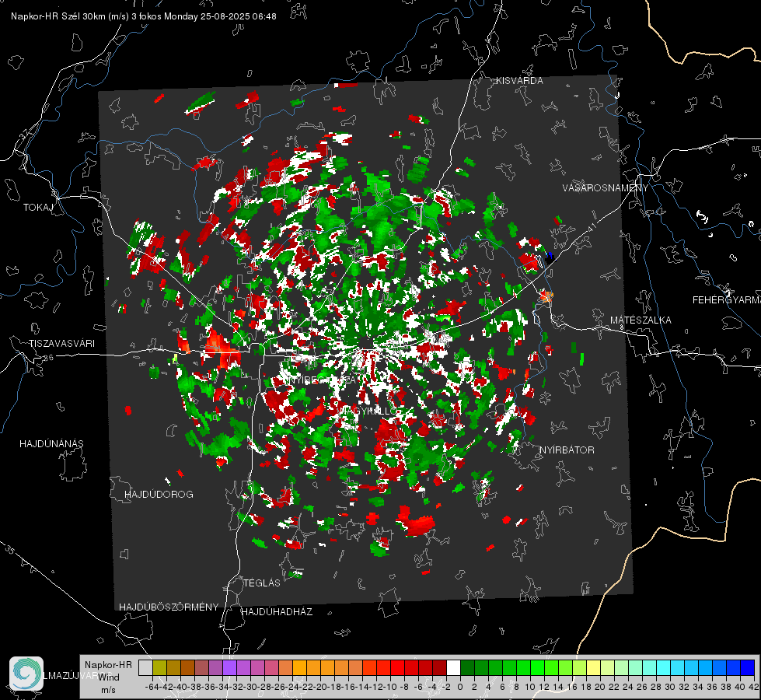The image size is (761, 700).
Task: Pick the light gray swatch at the legend's left end
Action: pos(145,668)
